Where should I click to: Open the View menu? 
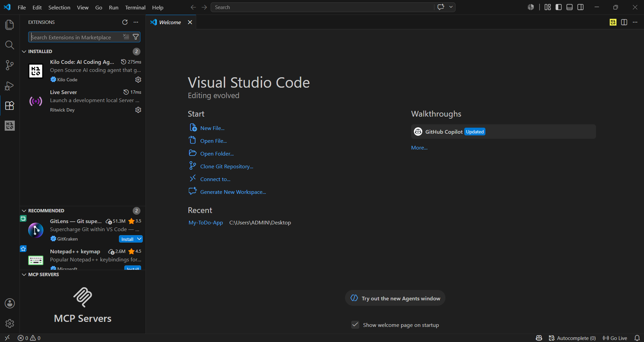click(x=83, y=7)
